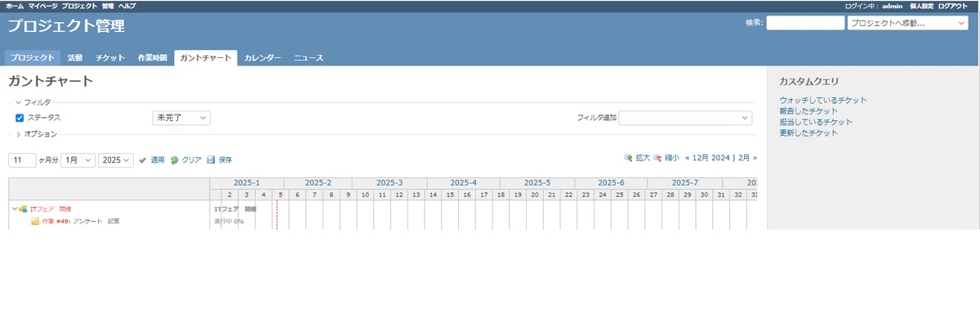Focus the search input field
Screen dimensions: 980x310
805,23
